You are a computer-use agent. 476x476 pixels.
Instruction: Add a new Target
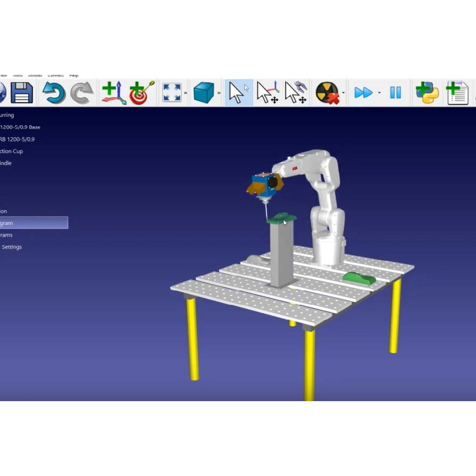pyautogui.click(x=139, y=92)
